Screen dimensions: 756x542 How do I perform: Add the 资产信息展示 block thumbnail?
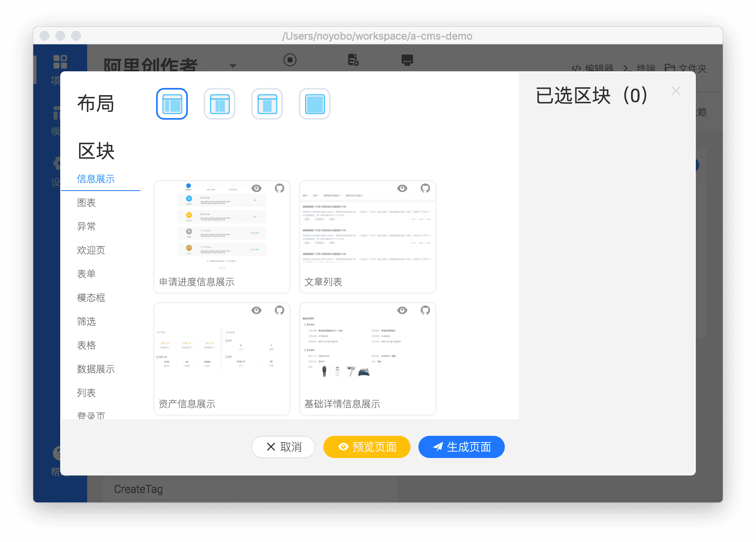coord(222,359)
